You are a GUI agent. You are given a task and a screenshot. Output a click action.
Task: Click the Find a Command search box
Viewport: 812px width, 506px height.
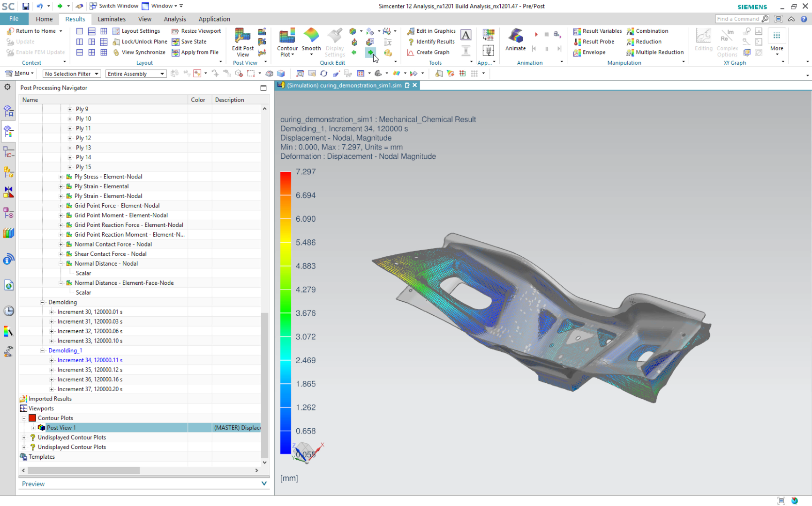[x=738, y=19]
